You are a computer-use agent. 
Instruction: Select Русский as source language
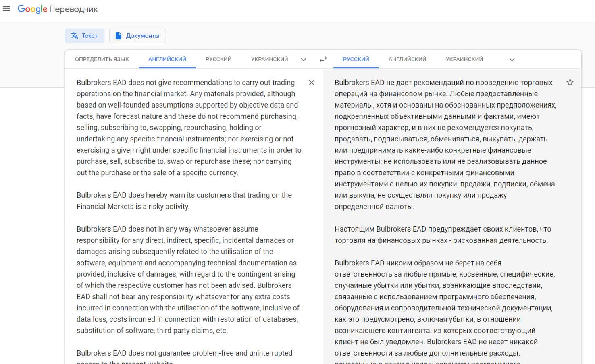(218, 59)
